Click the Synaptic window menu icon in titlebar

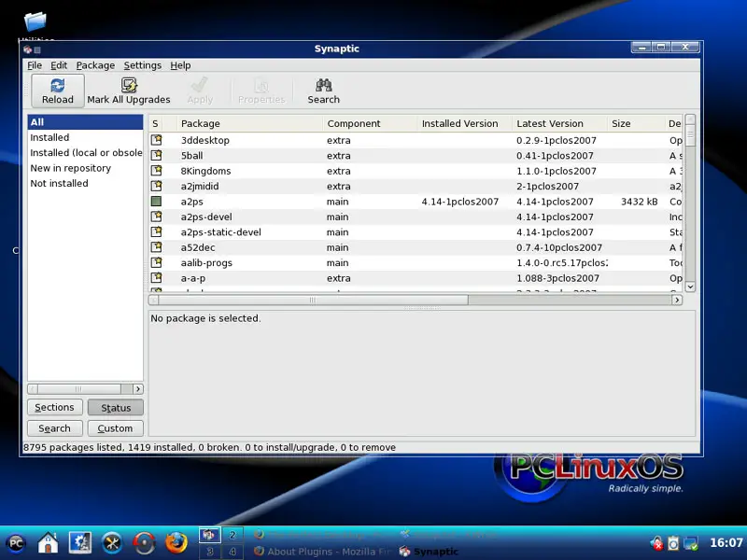pos(28,49)
